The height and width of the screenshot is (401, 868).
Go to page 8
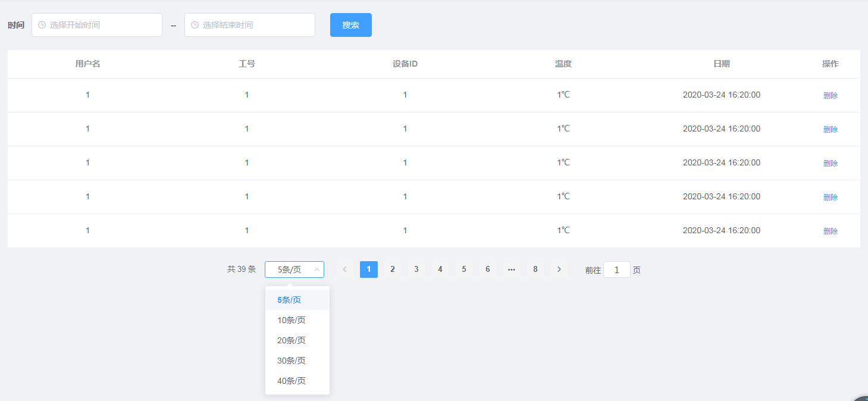pos(535,270)
